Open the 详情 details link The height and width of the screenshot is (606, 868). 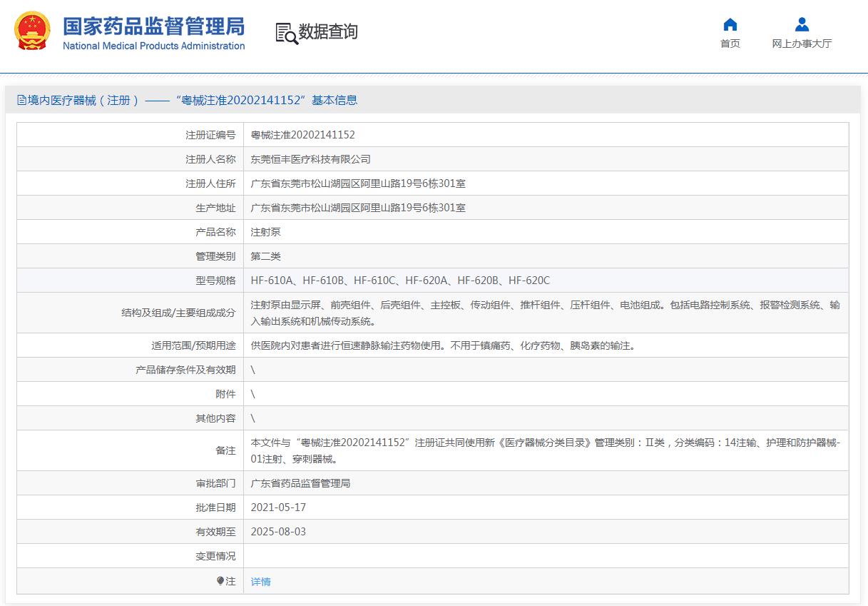tap(261, 582)
